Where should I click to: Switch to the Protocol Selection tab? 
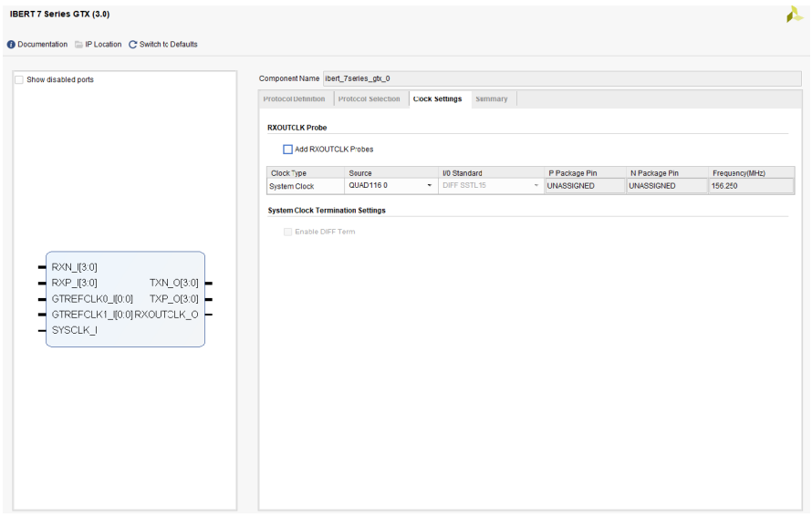click(370, 98)
